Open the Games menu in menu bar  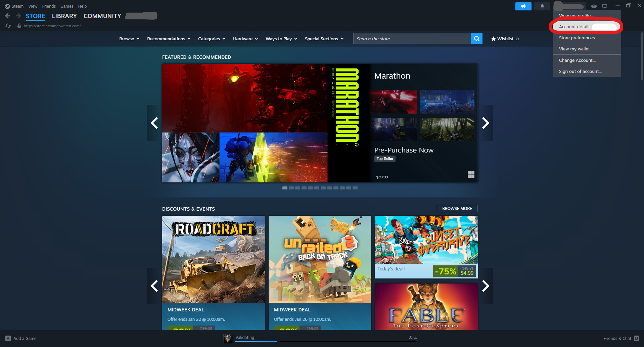point(67,6)
